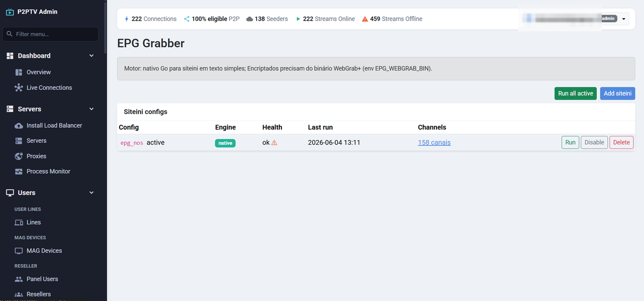Click the sidebar vertical scrollbar
Viewport: 644px width, 301px height.
pyautogui.click(x=105, y=28)
